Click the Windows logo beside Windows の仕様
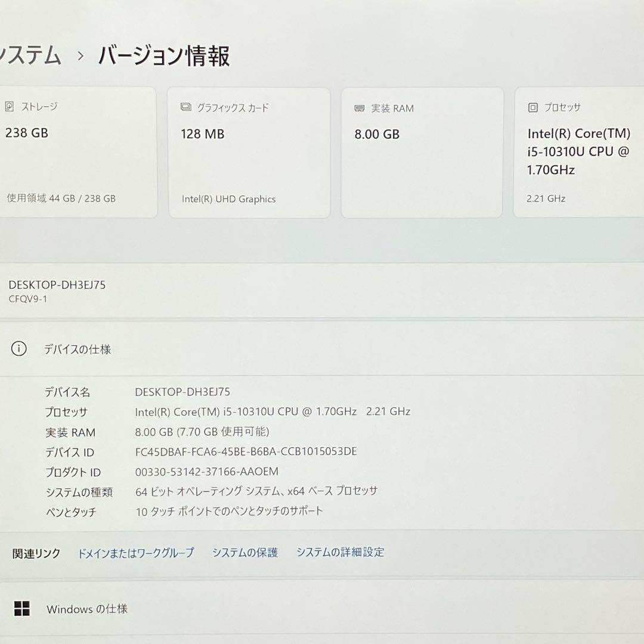The image size is (644, 644). click(x=23, y=609)
